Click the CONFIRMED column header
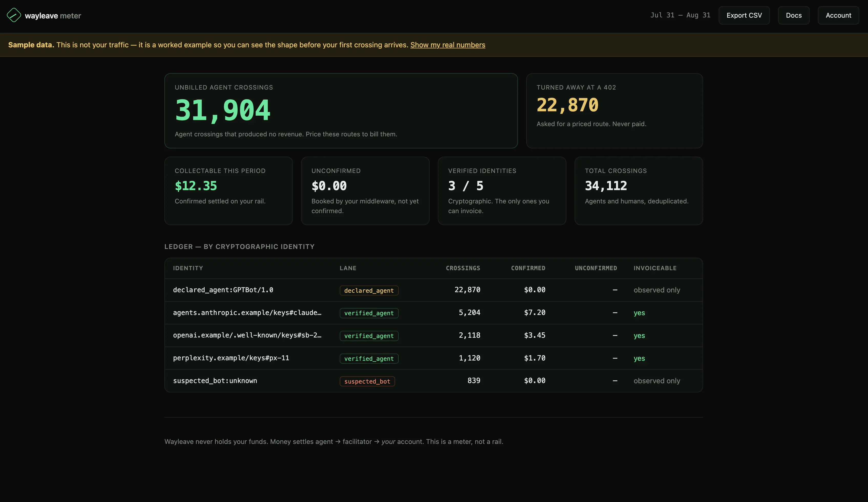This screenshot has width=868, height=502. coord(528,268)
